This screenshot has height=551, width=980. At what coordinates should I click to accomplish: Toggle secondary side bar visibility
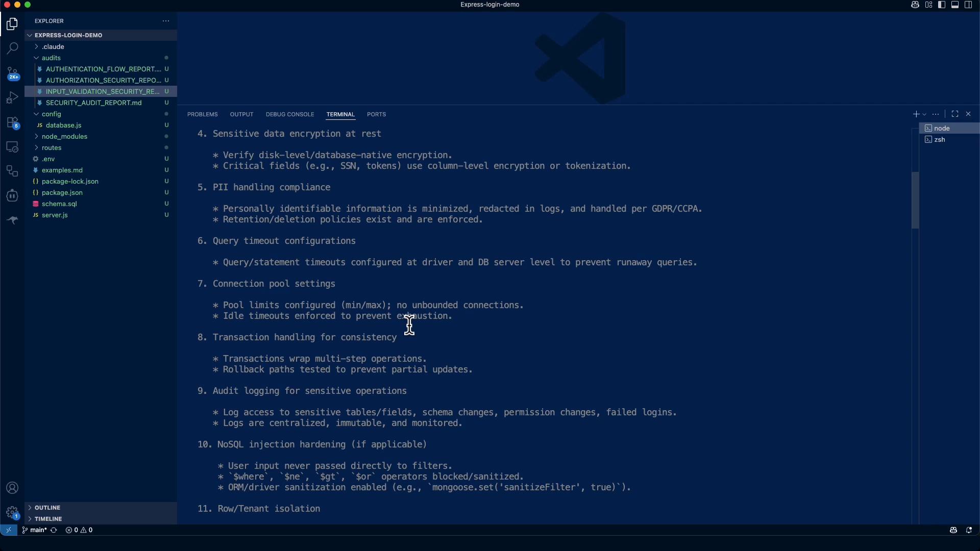coord(968,5)
